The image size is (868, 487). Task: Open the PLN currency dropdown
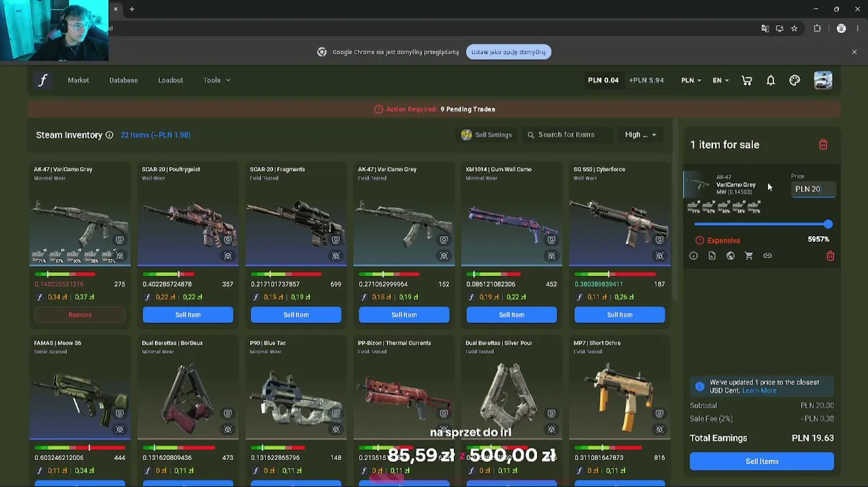pos(691,80)
